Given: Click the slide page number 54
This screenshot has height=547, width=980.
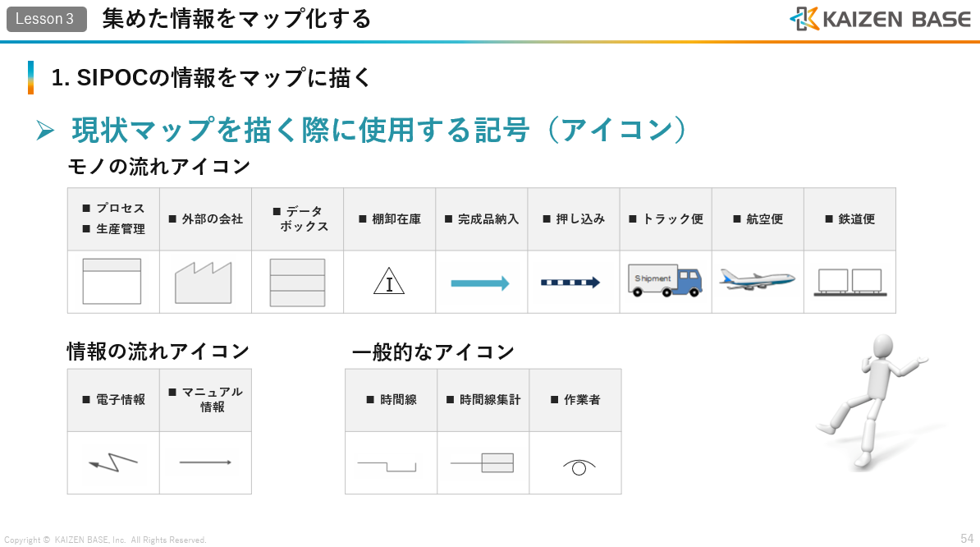Looking at the screenshot, I should click(x=967, y=539).
